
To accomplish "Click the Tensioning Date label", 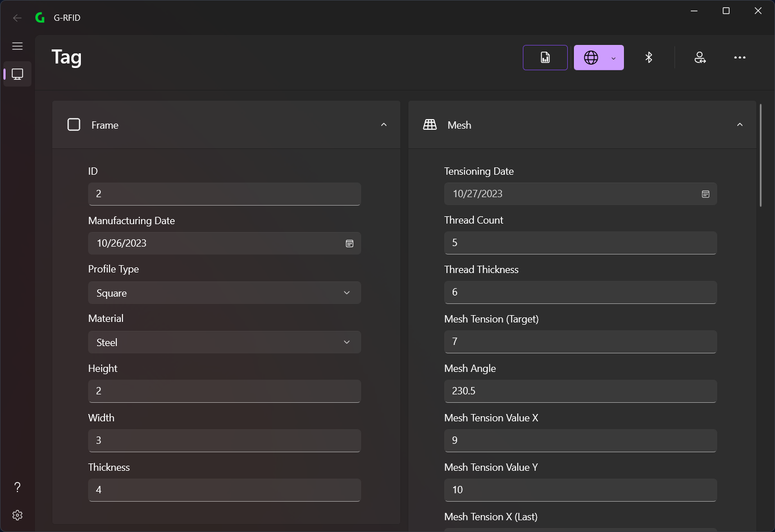I will [x=479, y=171].
